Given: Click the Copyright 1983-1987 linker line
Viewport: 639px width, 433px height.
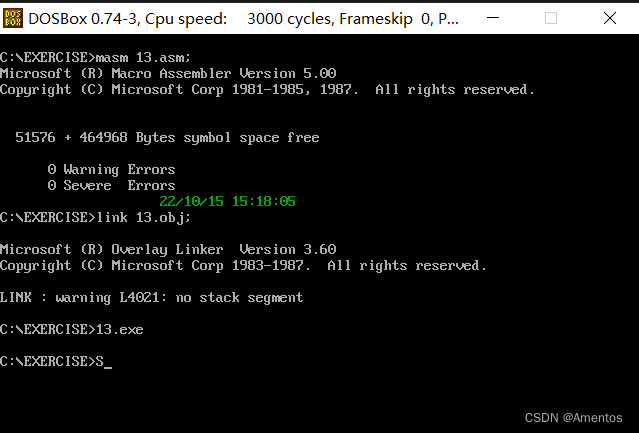Looking at the screenshot, I should [243, 266].
